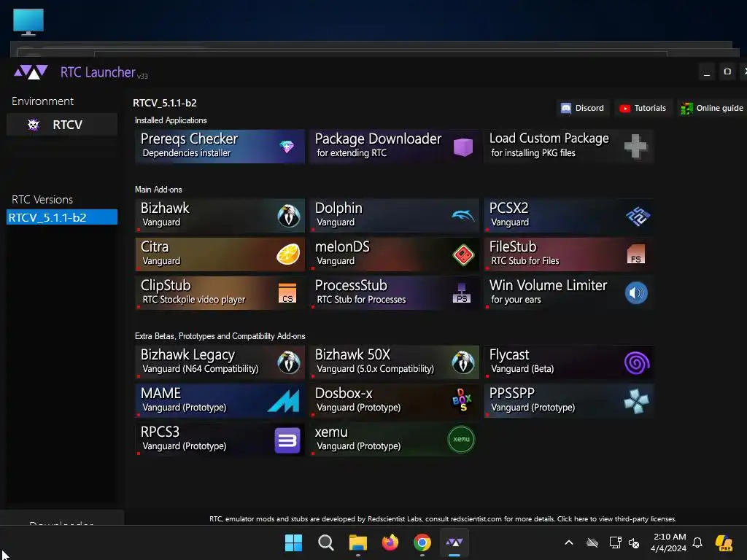Open taskbar Search
The image size is (747, 560).
[326, 542]
